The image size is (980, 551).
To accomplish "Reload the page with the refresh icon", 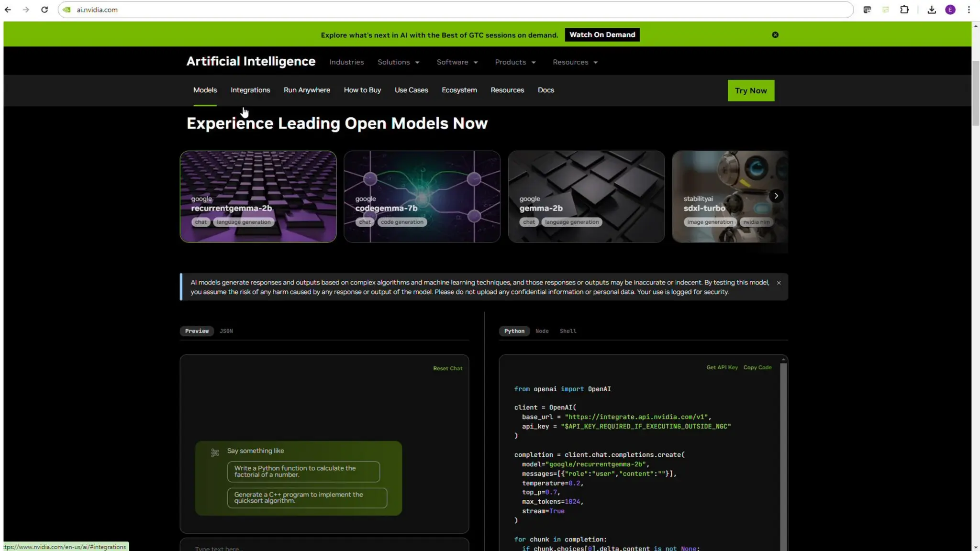I will click(x=45, y=10).
